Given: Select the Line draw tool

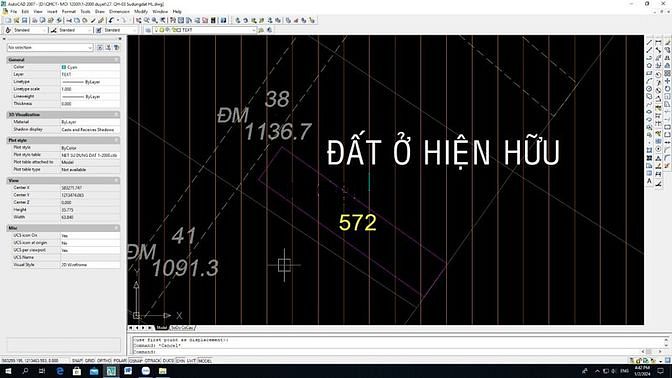Looking at the screenshot, I should 649,42.
